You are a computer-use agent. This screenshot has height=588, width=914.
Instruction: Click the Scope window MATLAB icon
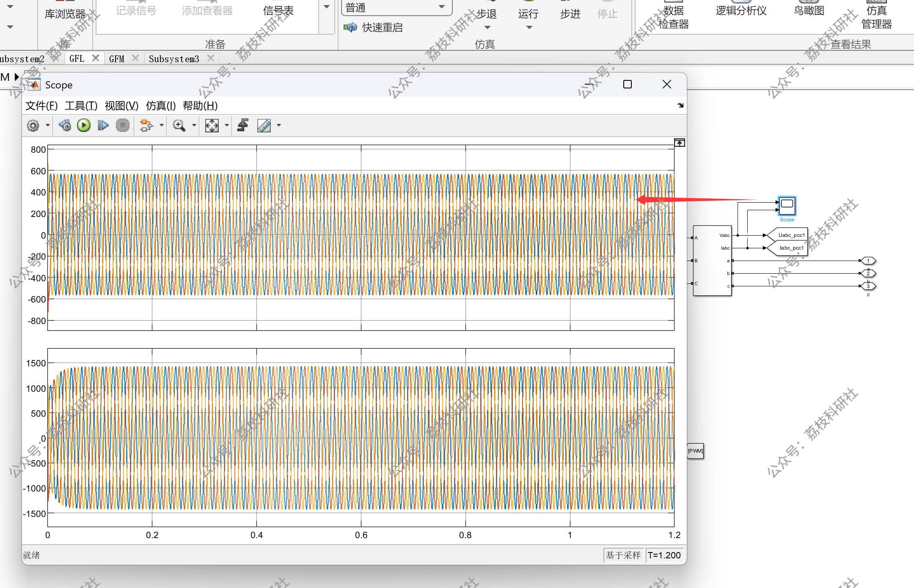(34, 85)
